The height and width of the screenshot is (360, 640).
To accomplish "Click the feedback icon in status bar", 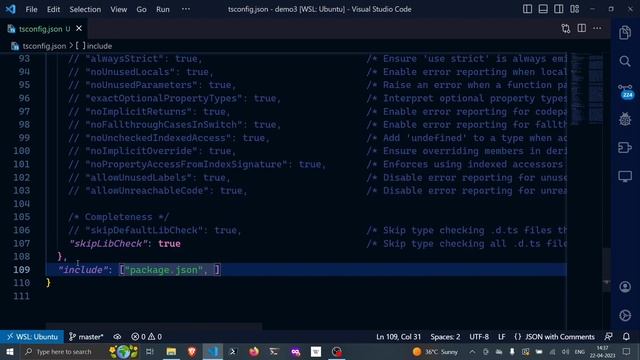I will [609, 337].
